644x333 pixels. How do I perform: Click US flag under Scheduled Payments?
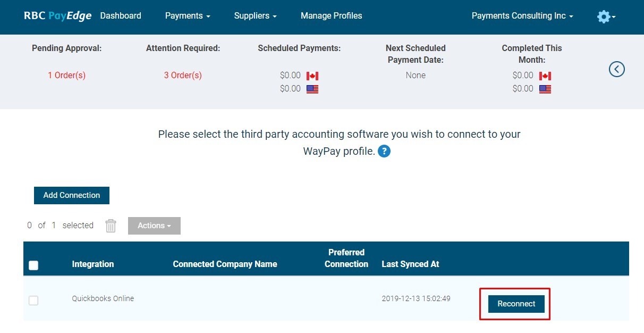(312, 89)
